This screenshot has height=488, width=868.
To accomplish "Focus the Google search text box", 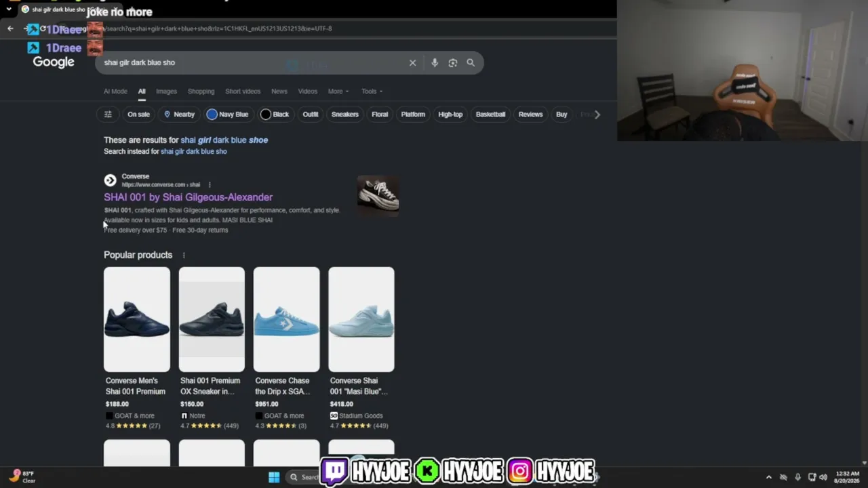I will (251, 62).
